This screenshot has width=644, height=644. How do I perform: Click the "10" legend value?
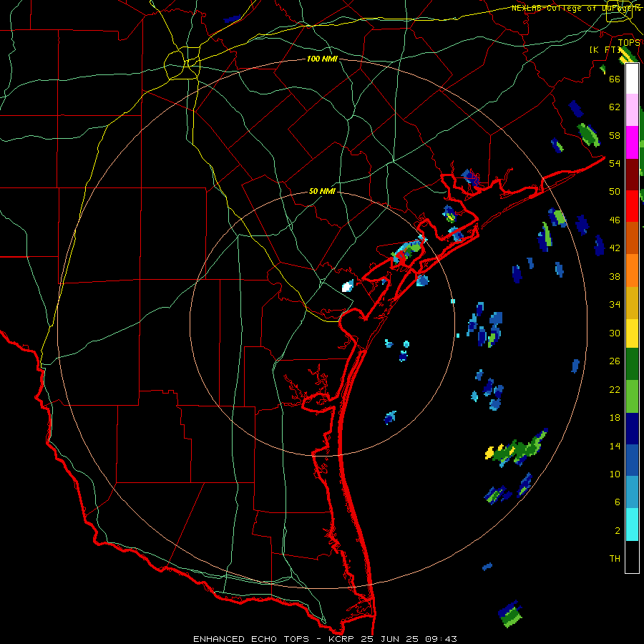click(615, 474)
